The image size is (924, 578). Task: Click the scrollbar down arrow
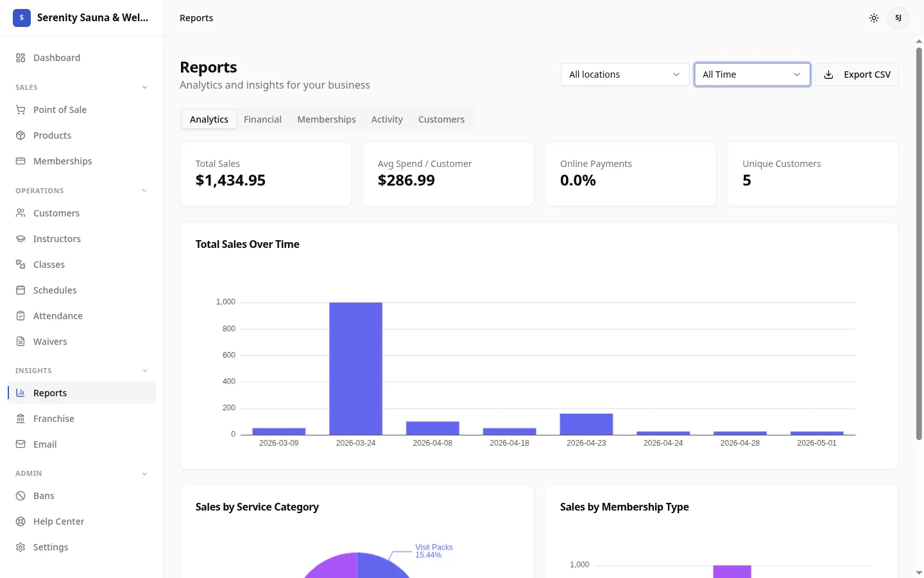[919, 572]
